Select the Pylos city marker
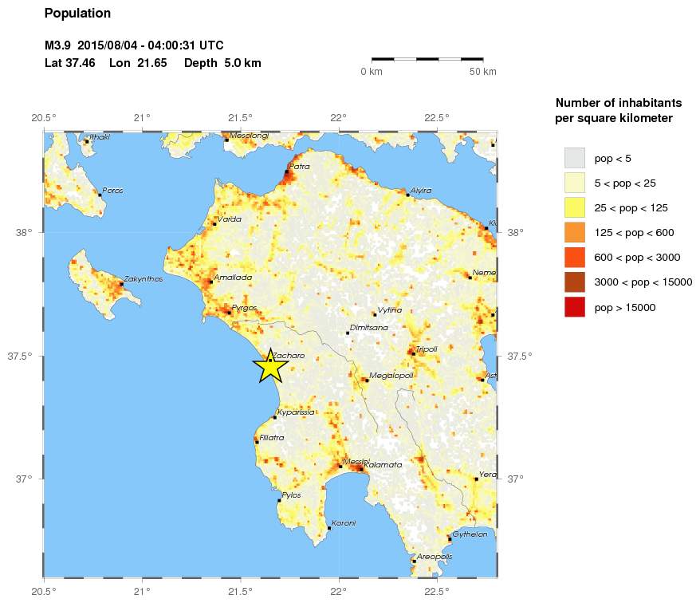 point(279,500)
